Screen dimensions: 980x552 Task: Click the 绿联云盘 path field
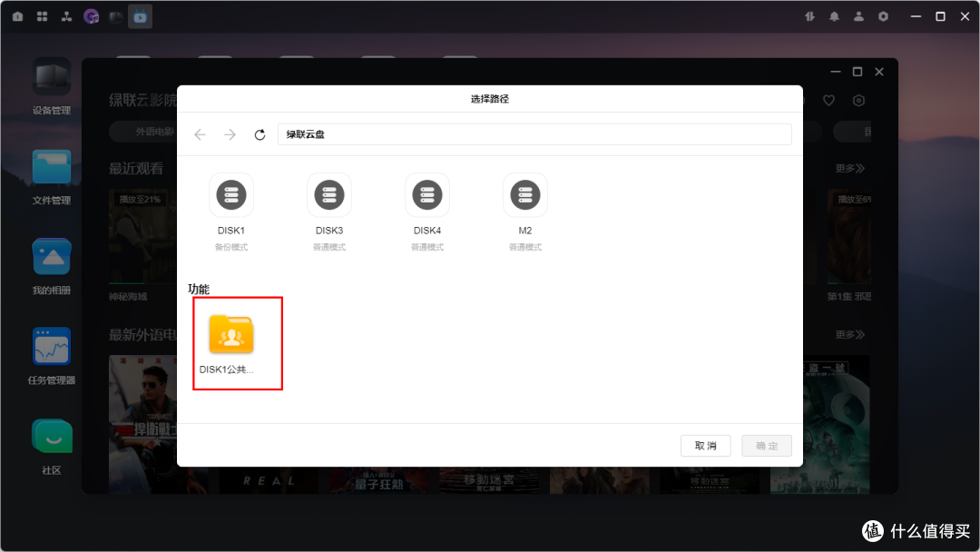coord(534,134)
